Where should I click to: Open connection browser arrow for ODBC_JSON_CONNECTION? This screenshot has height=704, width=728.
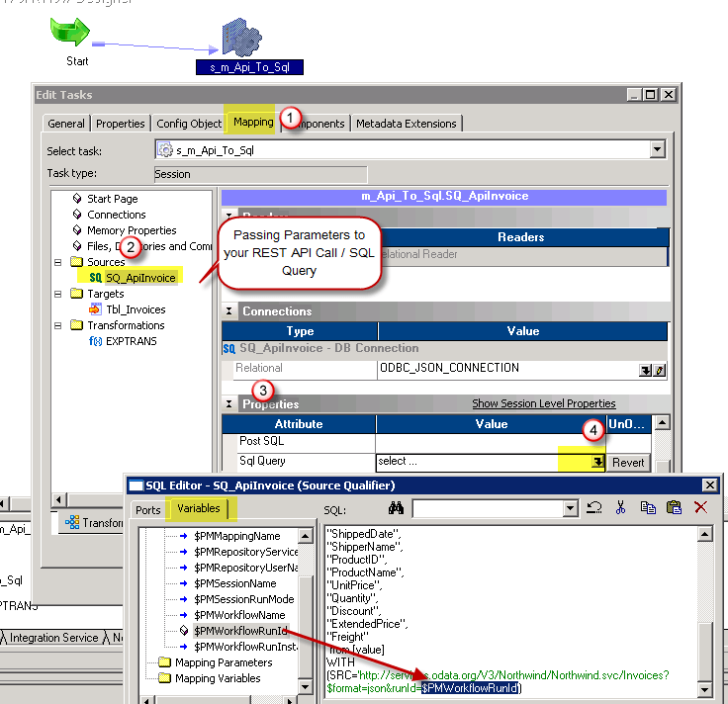[x=645, y=371]
